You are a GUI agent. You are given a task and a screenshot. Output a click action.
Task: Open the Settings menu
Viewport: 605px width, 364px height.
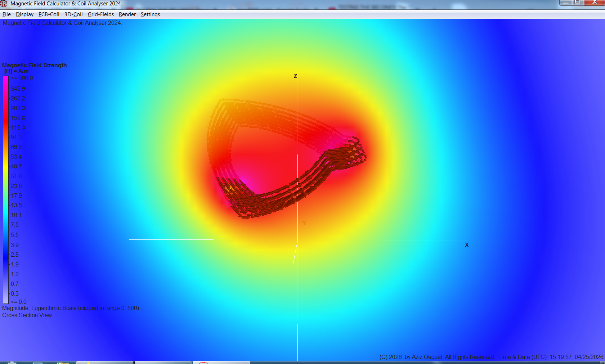(x=150, y=14)
